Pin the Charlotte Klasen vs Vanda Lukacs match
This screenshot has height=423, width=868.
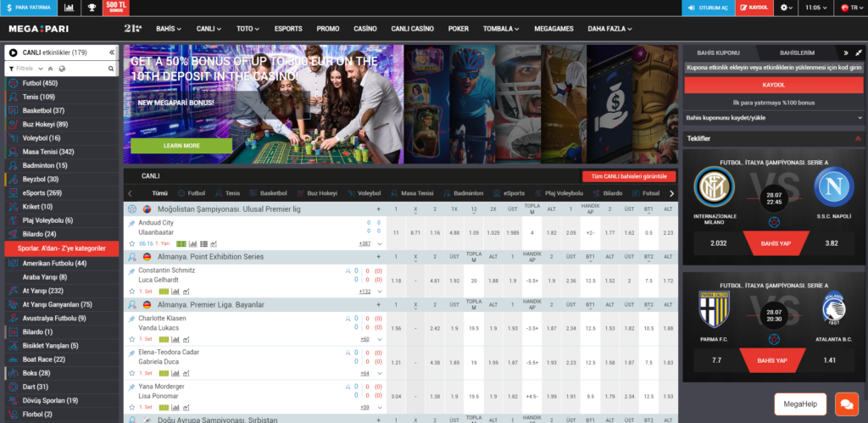[131, 319]
